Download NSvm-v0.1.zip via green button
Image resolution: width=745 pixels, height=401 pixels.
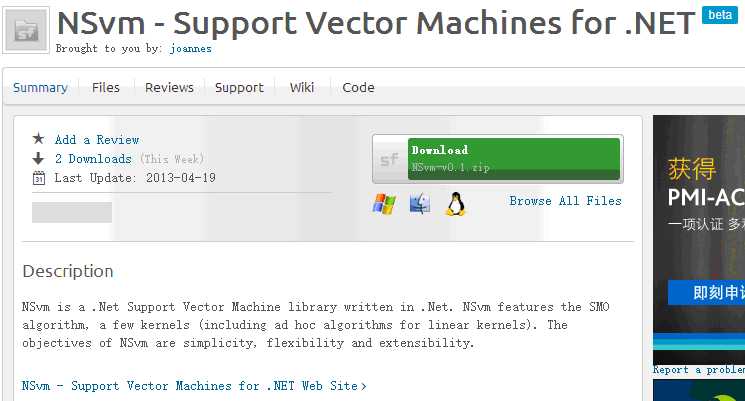[514, 159]
